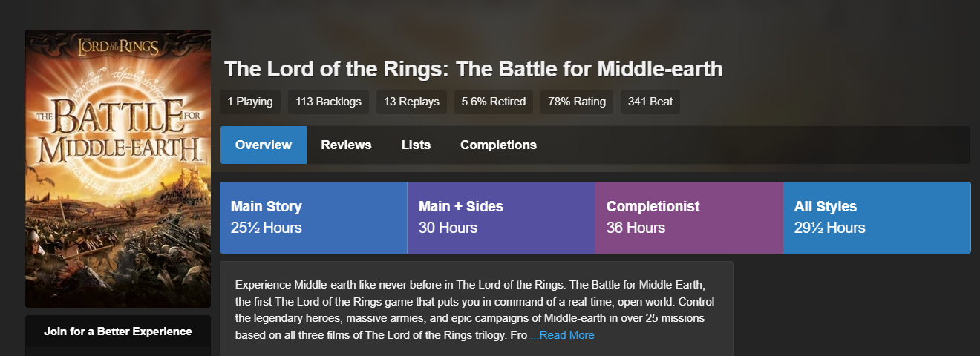Click the Completionist 36 Hours block
Screen dimensions: 980x356
[689, 217]
